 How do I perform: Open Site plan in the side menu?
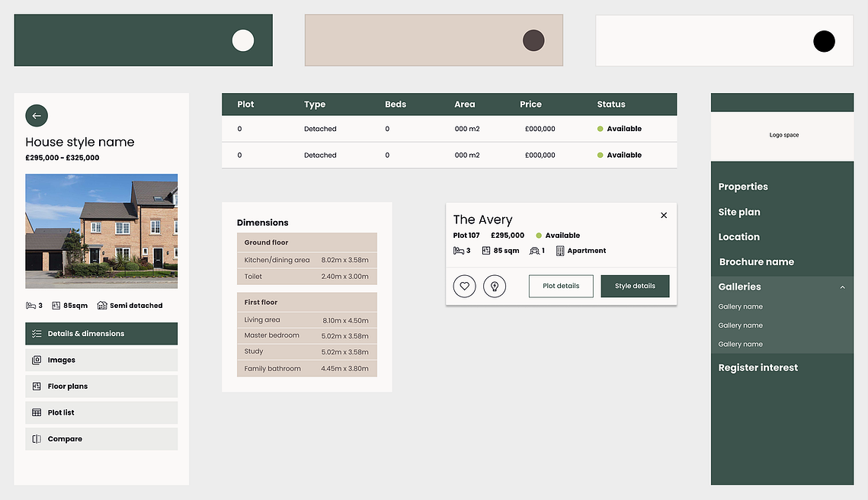click(739, 212)
